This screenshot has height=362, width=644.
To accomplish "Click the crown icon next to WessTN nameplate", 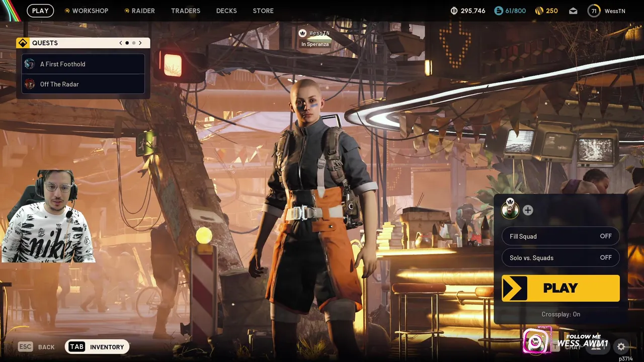I will tap(302, 33).
